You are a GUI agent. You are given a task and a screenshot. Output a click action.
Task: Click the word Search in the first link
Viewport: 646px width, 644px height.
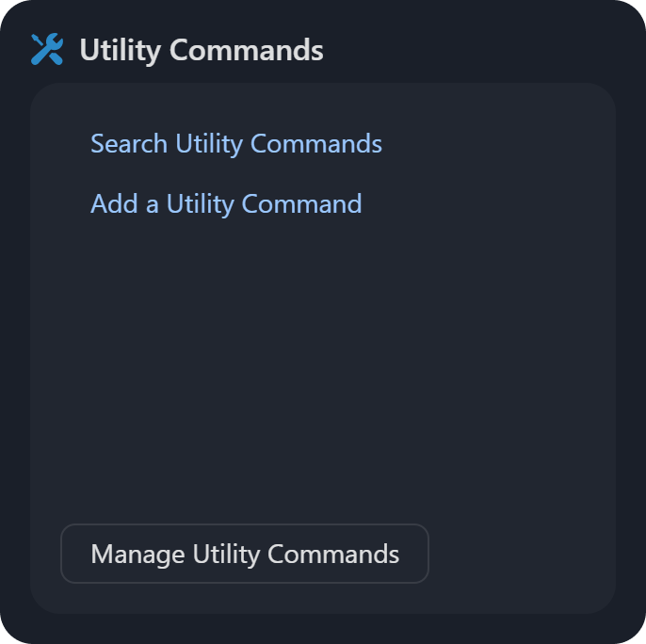[129, 144]
